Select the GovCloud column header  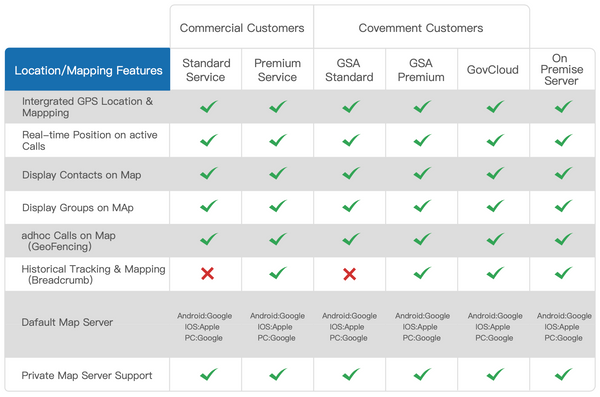[x=493, y=70]
